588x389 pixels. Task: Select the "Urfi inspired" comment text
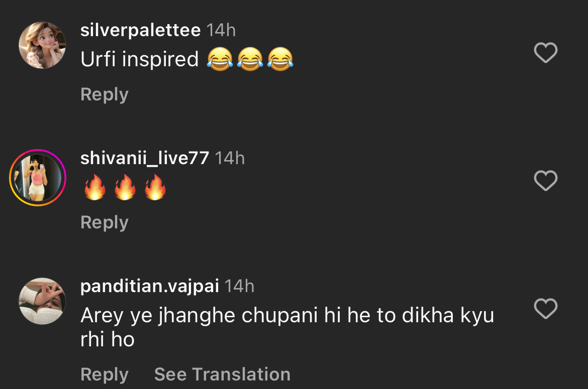[140, 60]
